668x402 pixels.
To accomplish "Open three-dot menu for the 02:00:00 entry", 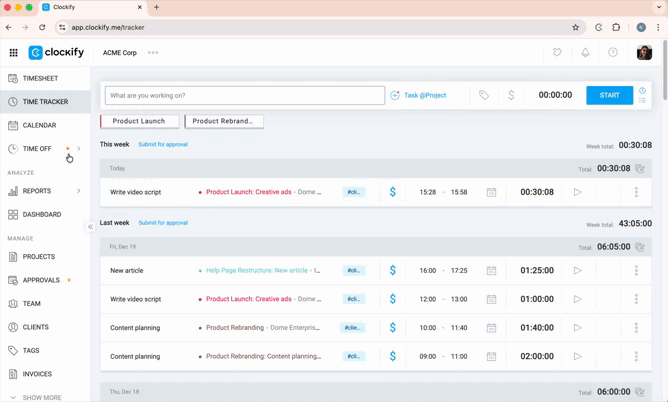I will coord(636,356).
